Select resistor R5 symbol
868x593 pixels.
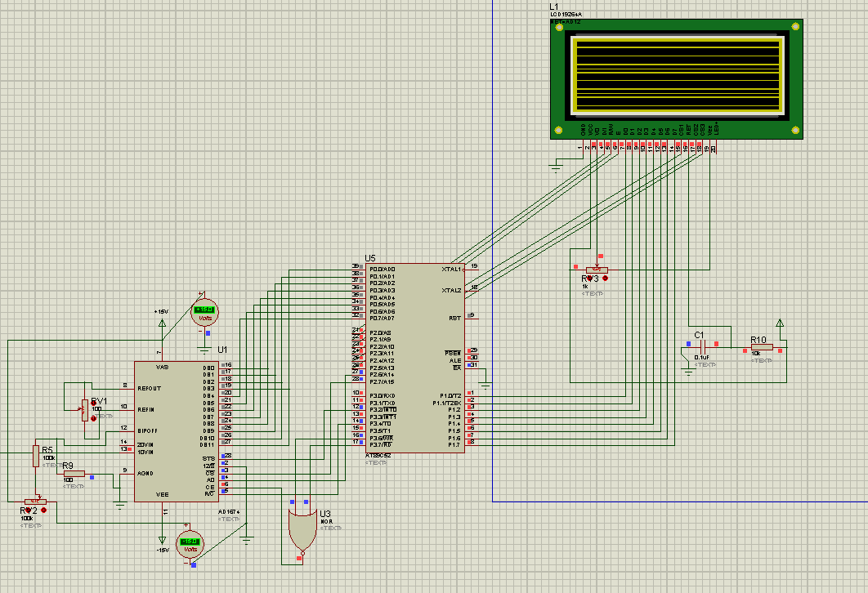tap(36, 456)
